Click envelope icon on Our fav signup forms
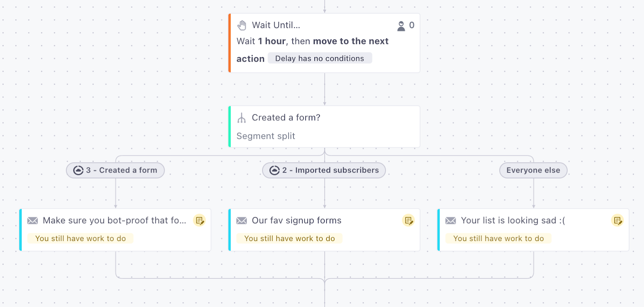 pos(242,220)
